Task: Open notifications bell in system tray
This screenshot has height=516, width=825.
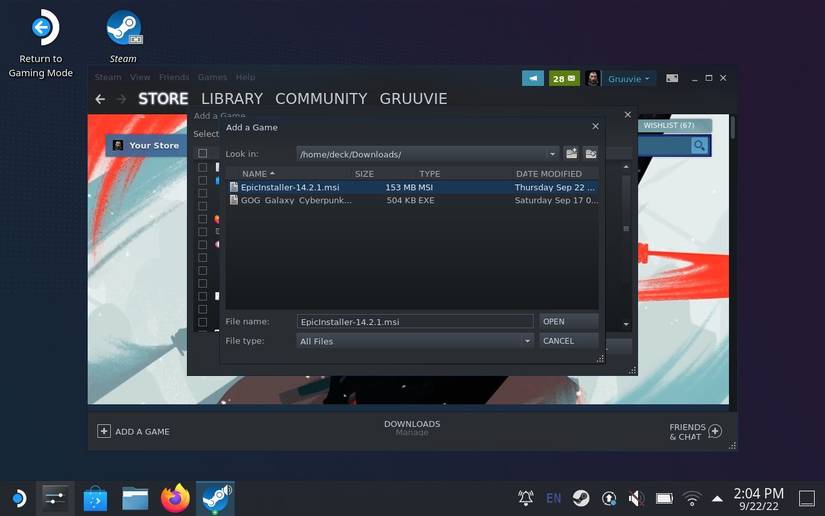Action: click(x=525, y=498)
